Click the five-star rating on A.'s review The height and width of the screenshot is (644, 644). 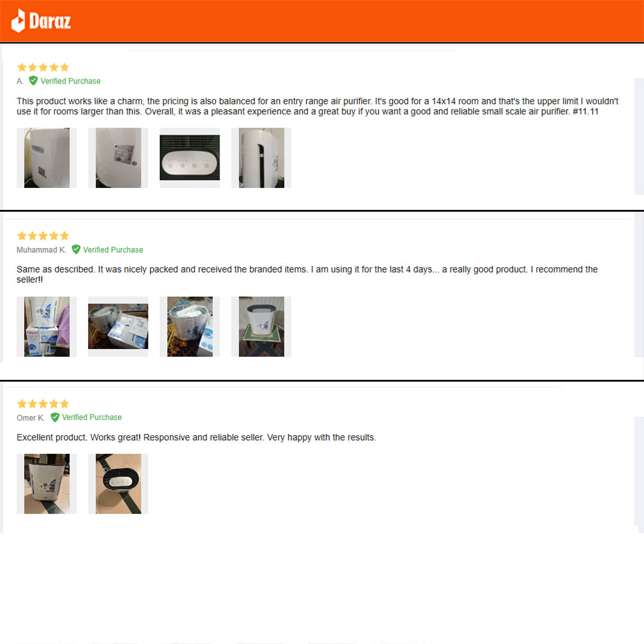tap(43, 67)
